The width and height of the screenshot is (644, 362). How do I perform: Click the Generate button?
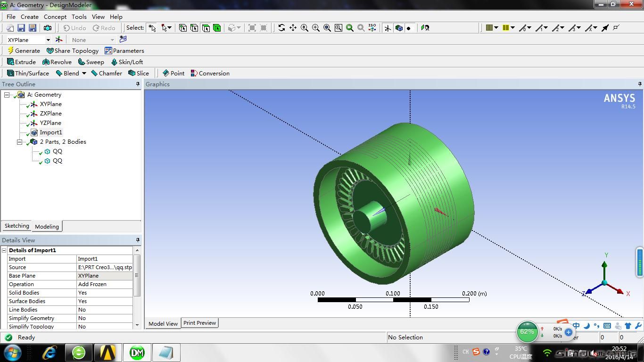point(24,50)
